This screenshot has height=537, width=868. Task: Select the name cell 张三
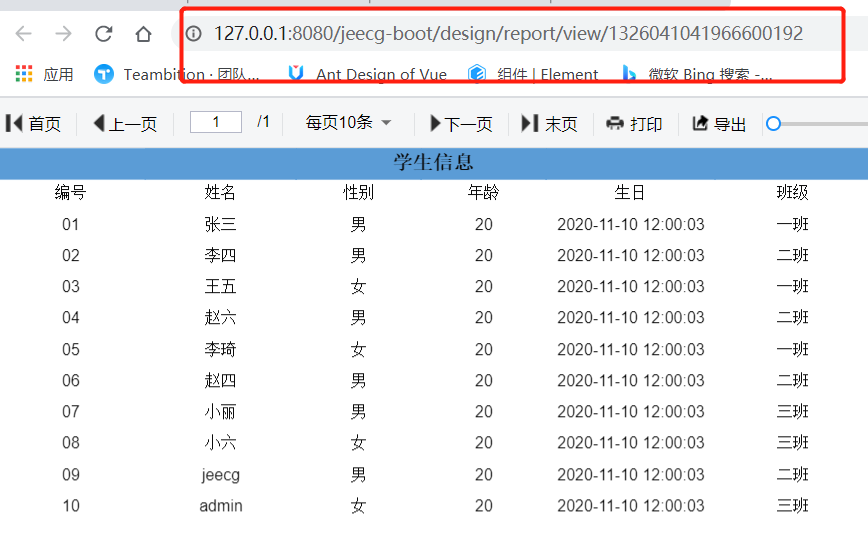pyautogui.click(x=220, y=224)
